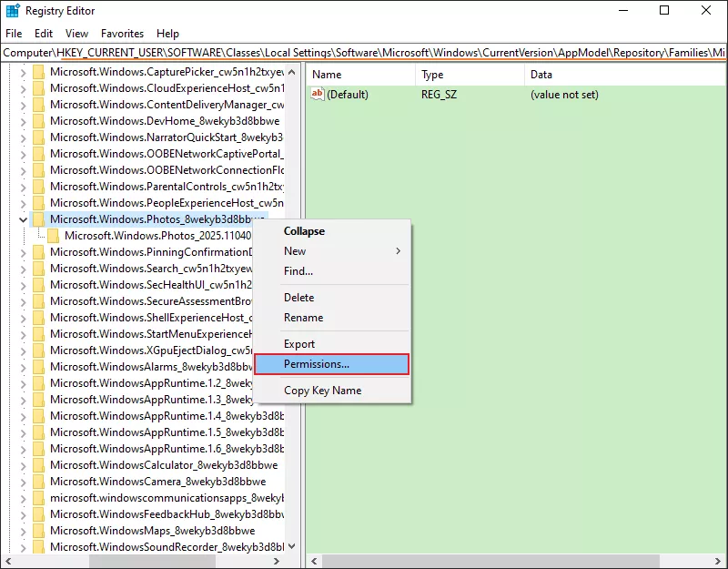Image resolution: width=728 pixels, height=569 pixels.
Task: Maximize the Registry Editor window
Action: click(664, 10)
